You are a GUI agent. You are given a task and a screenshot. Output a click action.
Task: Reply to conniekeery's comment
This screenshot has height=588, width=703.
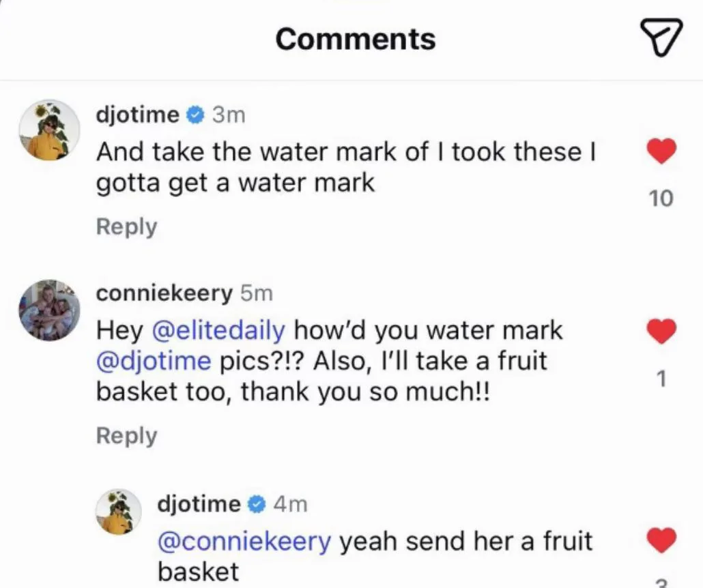tap(126, 435)
